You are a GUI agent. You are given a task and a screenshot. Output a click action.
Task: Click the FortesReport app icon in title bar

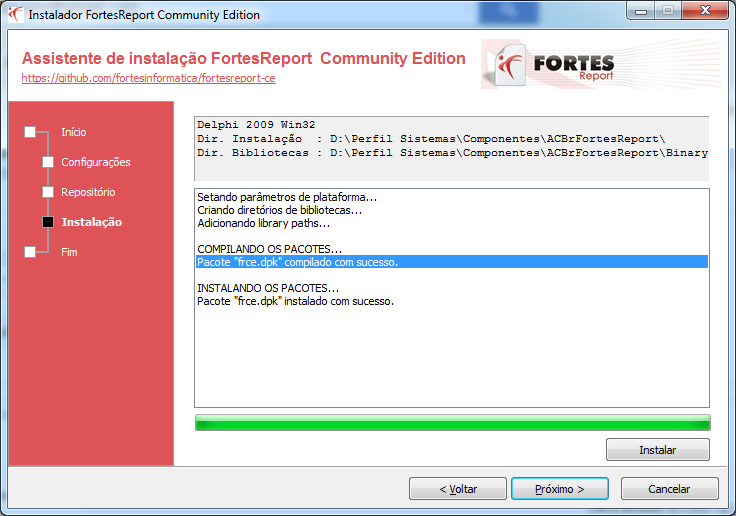(x=15, y=15)
